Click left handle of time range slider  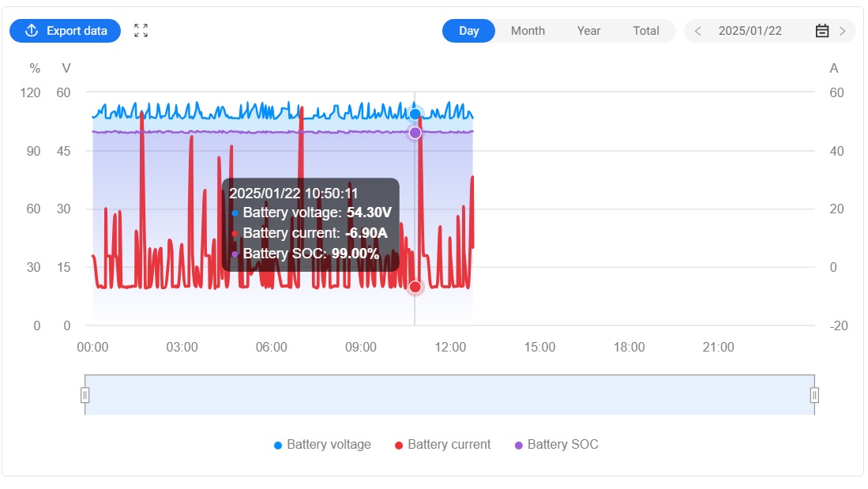coord(85,395)
